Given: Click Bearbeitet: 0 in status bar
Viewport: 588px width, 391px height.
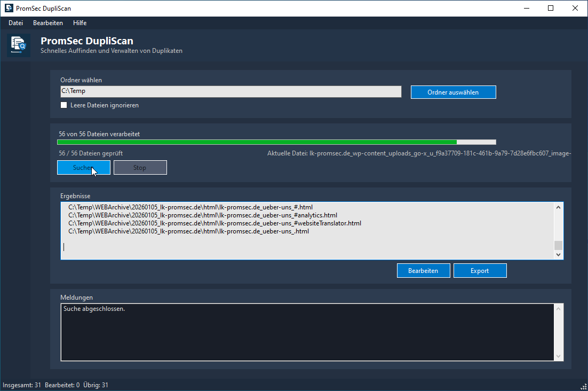Looking at the screenshot, I should coord(62,385).
